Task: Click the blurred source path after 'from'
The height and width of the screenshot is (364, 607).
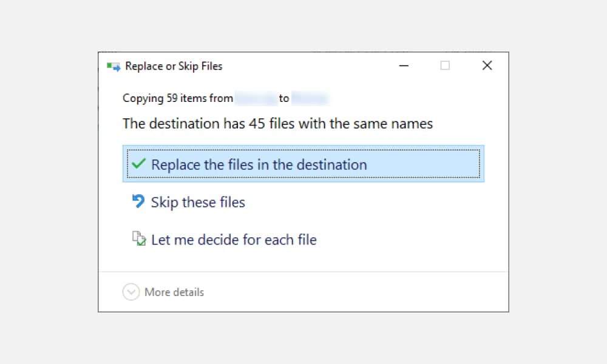Action: click(x=257, y=98)
